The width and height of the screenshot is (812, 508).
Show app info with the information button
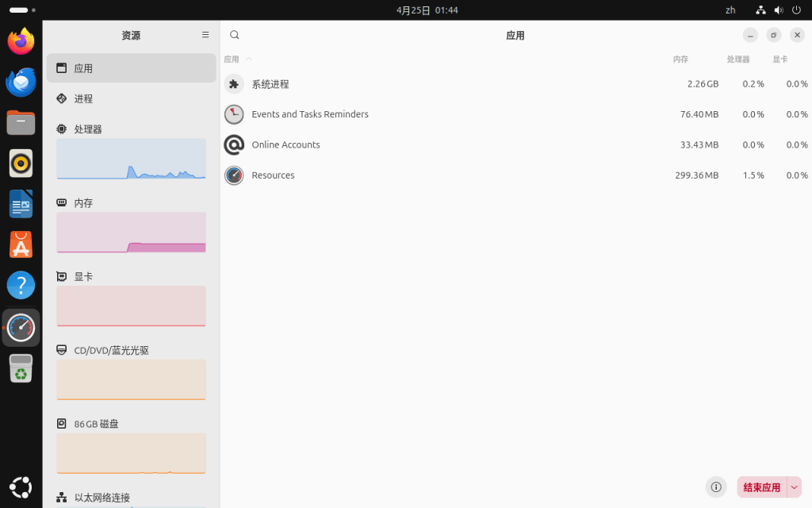point(716,487)
